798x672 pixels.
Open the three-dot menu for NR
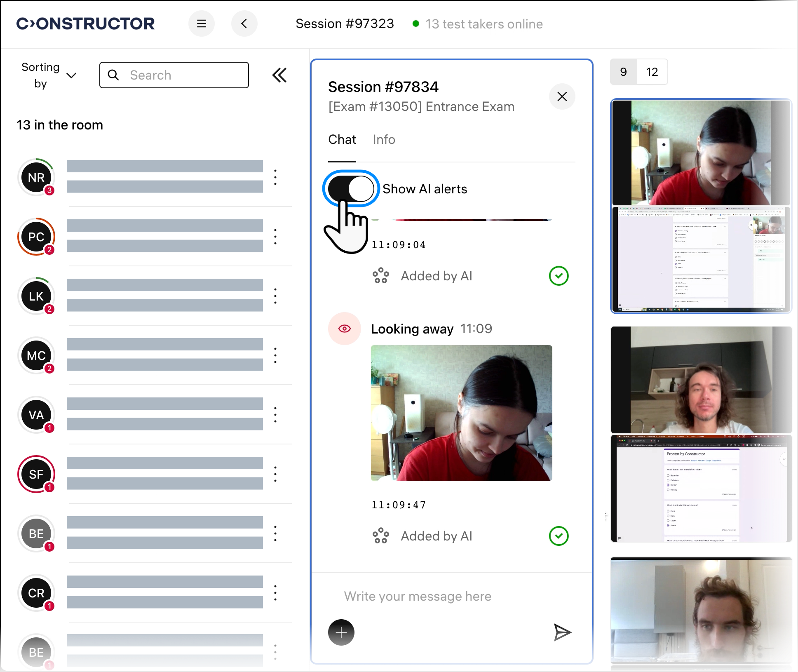(x=275, y=177)
